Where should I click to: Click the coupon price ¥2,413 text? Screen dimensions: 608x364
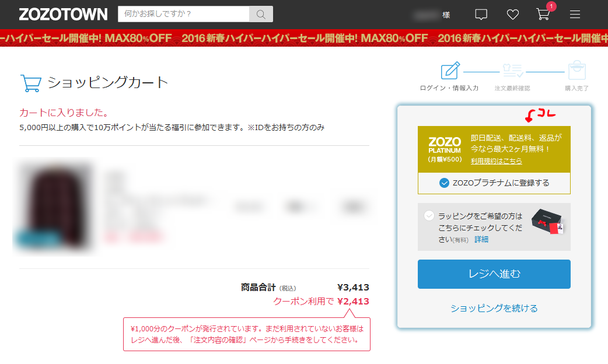click(353, 301)
